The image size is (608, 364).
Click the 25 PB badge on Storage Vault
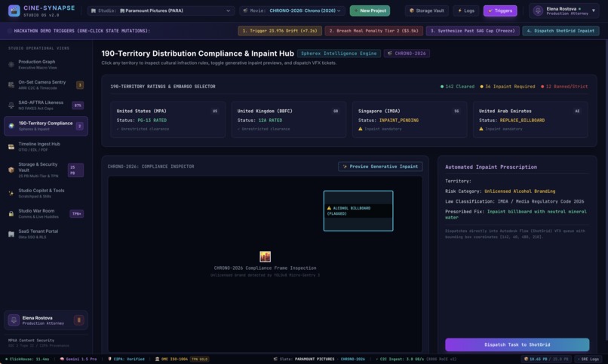(75, 170)
